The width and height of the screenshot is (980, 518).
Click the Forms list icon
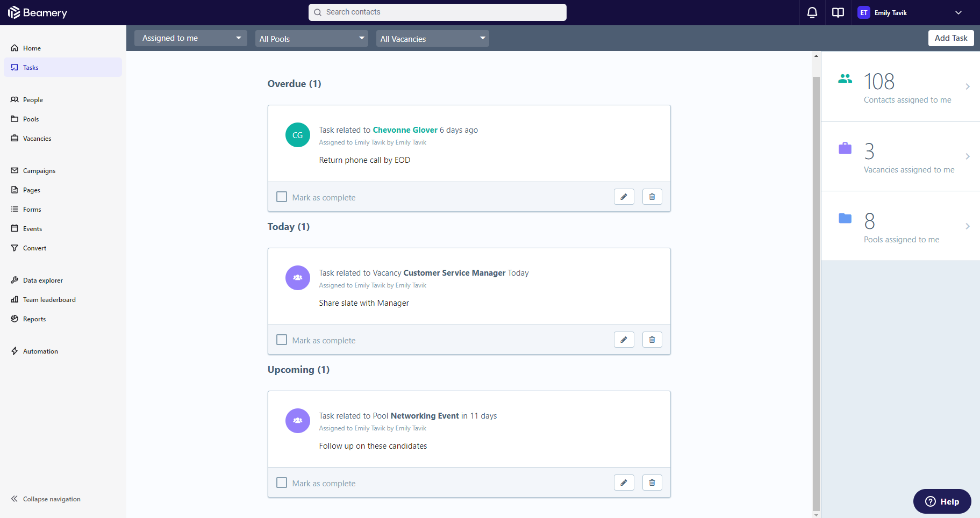(x=15, y=209)
